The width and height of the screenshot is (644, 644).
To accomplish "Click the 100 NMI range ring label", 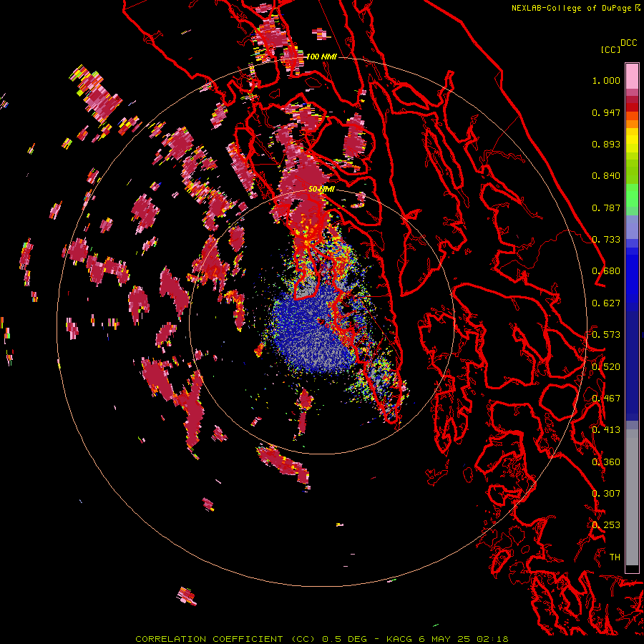I will click(321, 57).
